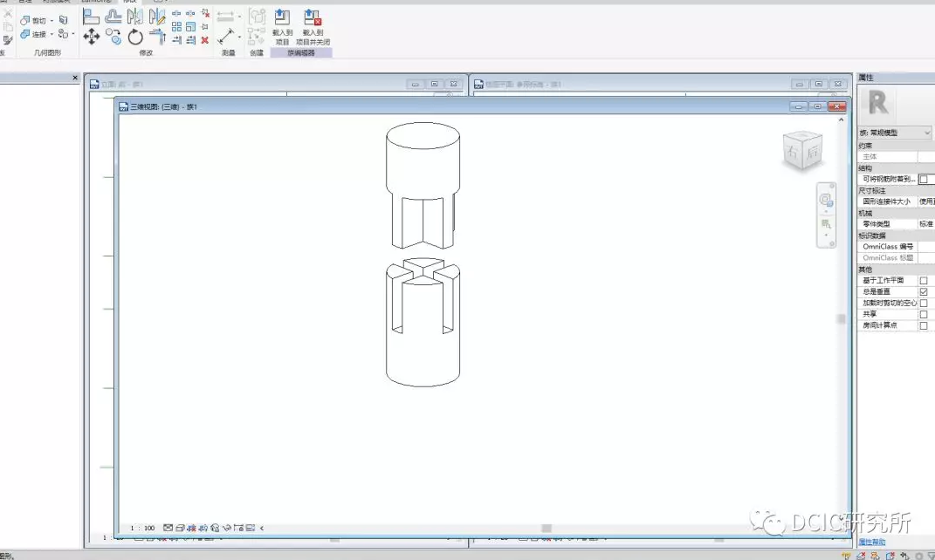Select the Move tool
Image resolution: width=935 pixels, height=560 pixels.
click(92, 37)
